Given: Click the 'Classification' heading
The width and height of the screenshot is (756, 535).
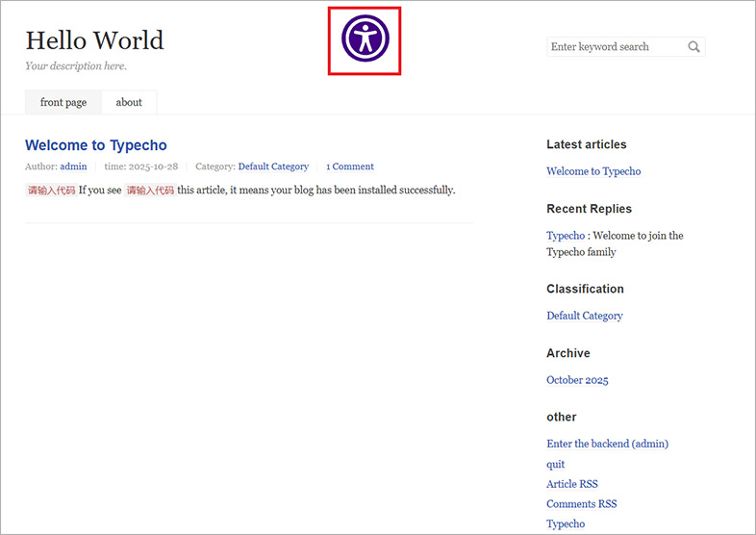Looking at the screenshot, I should (x=585, y=289).
